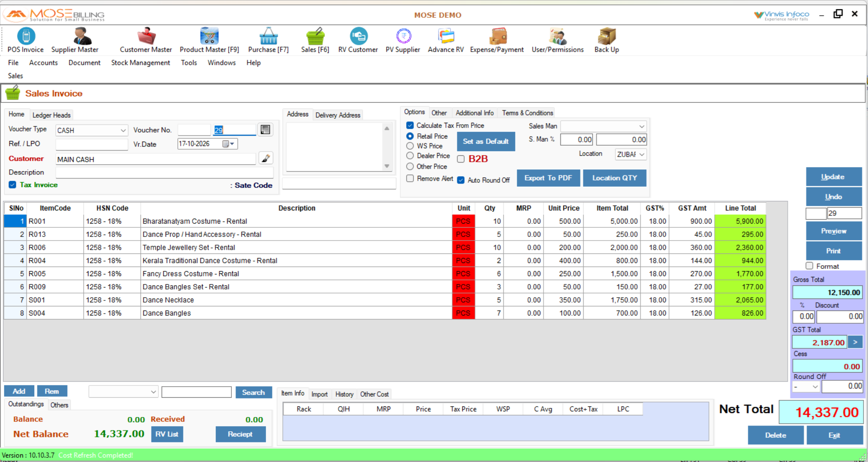
Task: Toggle Remove Alert checkbox
Action: pos(410,178)
